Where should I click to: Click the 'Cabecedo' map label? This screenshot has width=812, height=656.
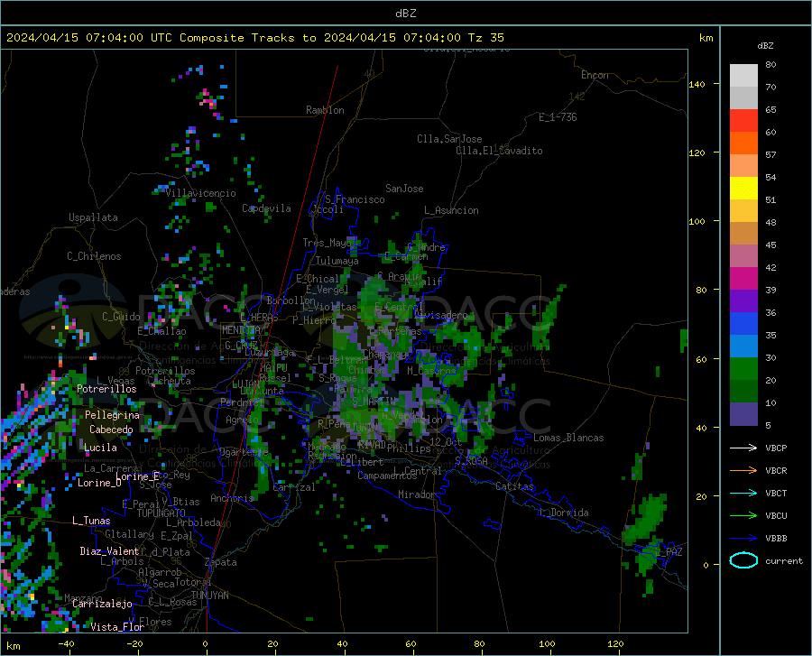coord(111,430)
